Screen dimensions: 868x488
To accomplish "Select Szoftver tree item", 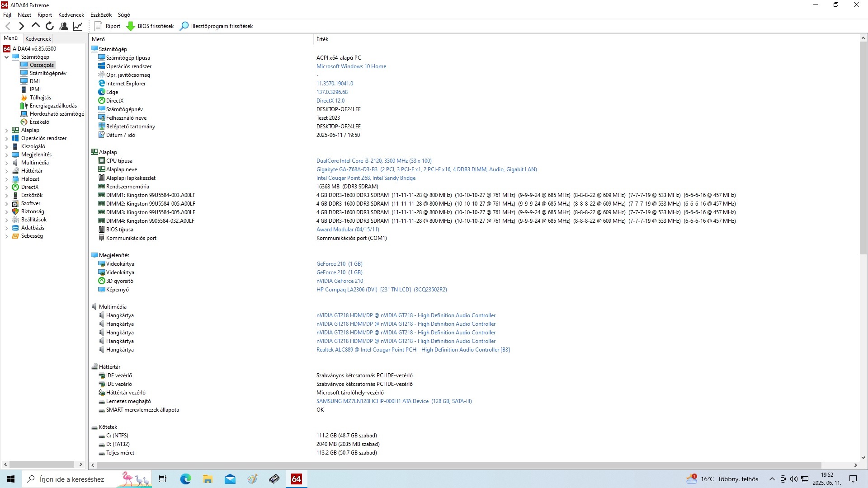I will coord(31,203).
